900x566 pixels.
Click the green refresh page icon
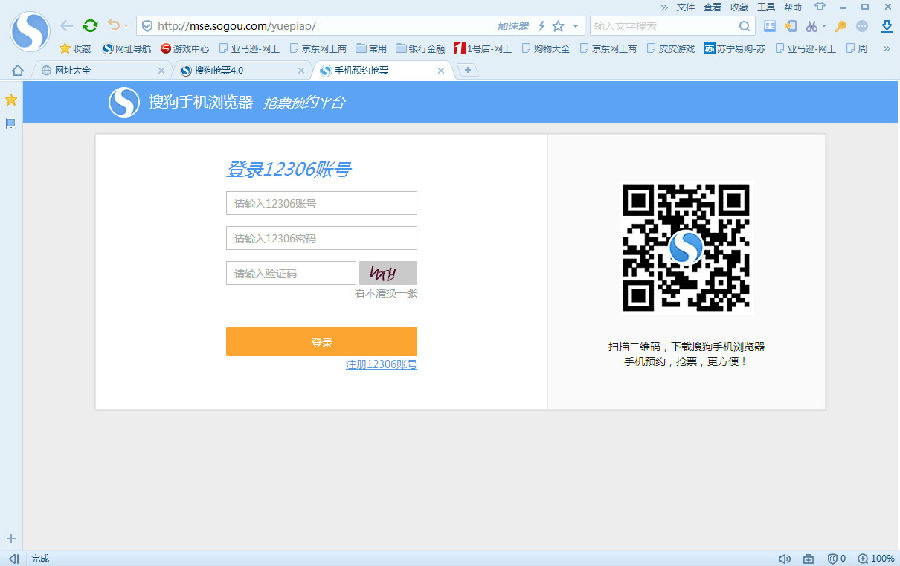90,25
